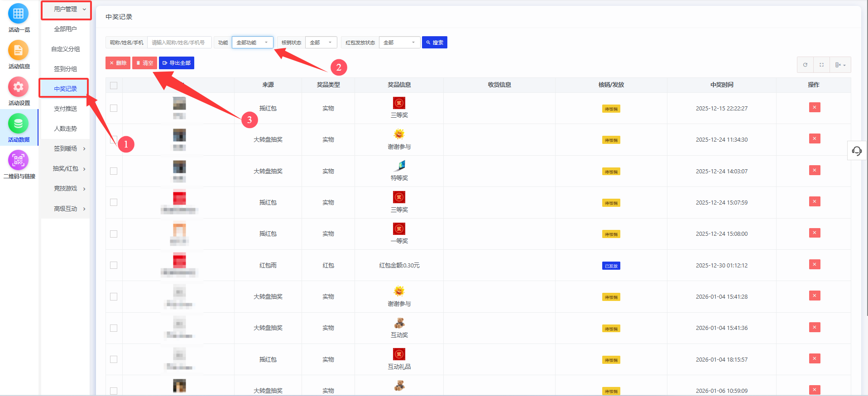Go to 活动设置 gear icon
Screen dimensions: 868x396
[18, 87]
